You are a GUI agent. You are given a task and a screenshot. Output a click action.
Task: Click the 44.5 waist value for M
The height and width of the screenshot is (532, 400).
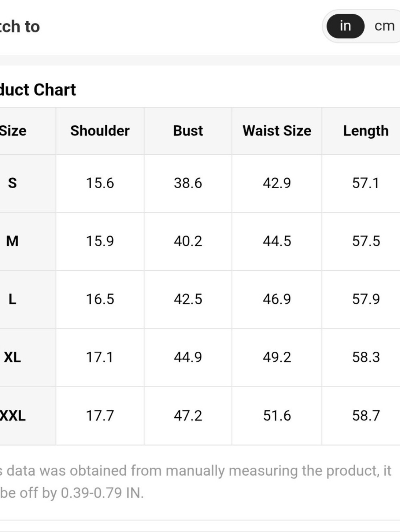[277, 241]
